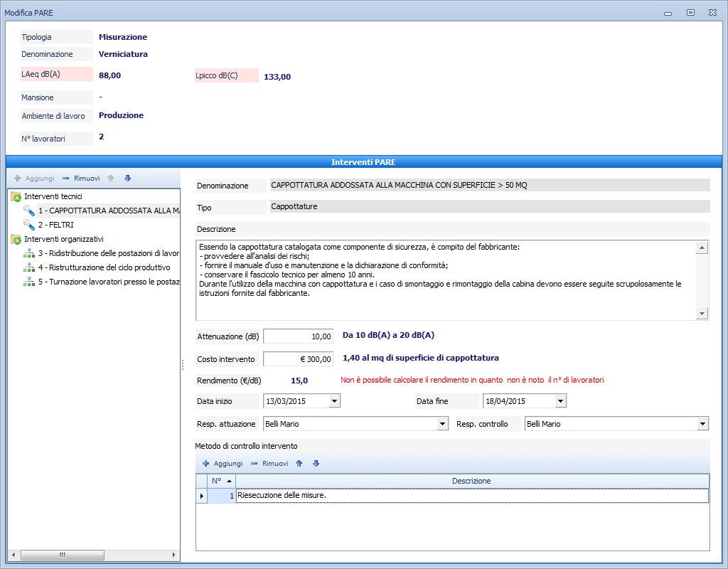Sort the control methods by N° column
The width and height of the screenshot is (728, 569).
click(x=222, y=482)
